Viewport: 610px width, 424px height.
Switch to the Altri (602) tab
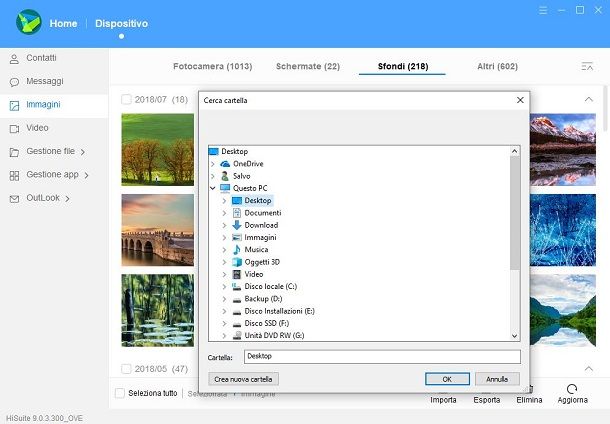point(497,66)
